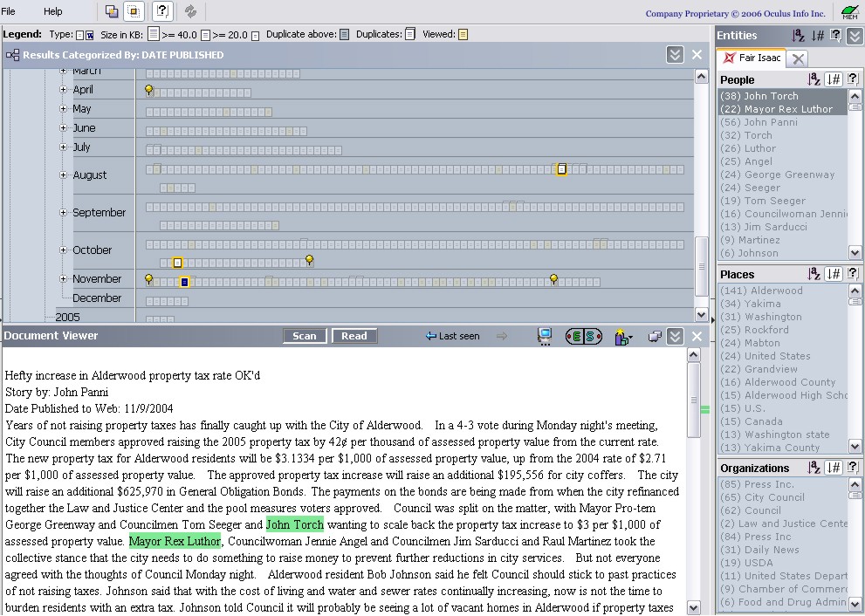Expand the October tree node
The width and height of the screenshot is (865, 616).
[63, 250]
